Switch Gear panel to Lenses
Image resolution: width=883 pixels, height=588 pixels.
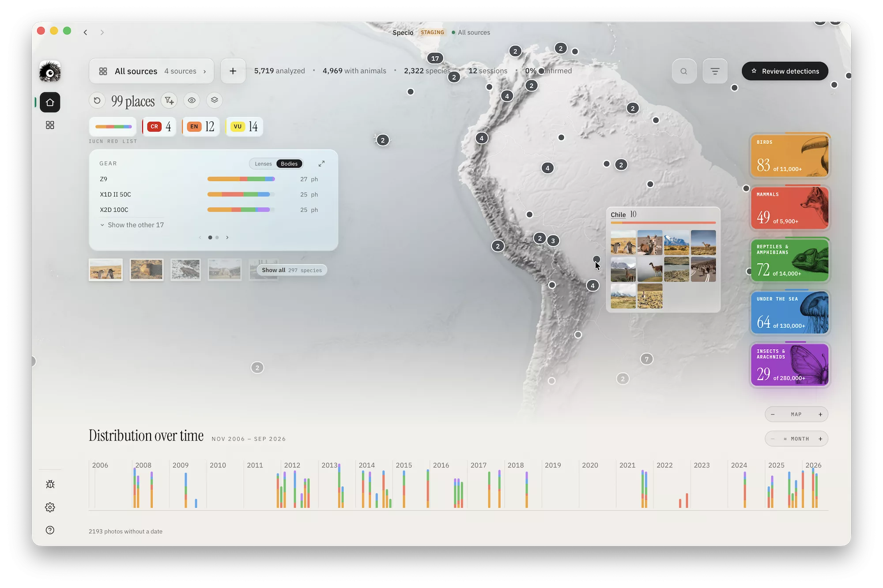(263, 164)
